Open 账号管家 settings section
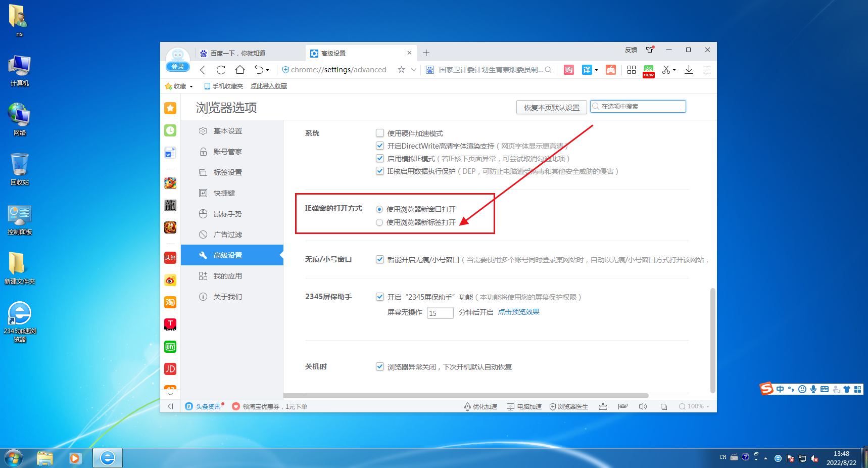Screen dimensions: 868x468 coord(232,152)
